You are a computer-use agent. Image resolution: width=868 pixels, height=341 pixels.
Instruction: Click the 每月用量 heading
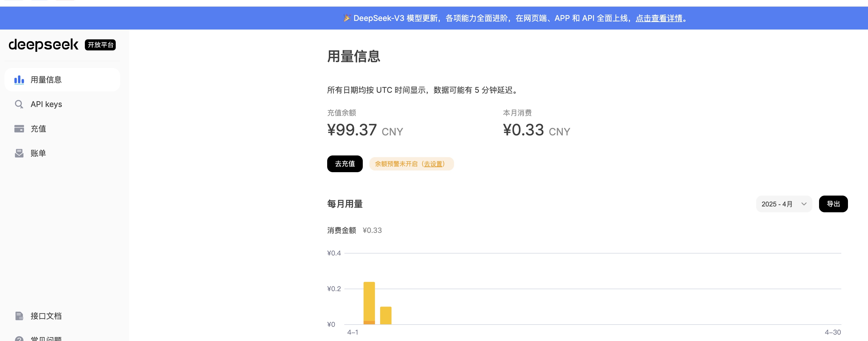click(x=345, y=204)
